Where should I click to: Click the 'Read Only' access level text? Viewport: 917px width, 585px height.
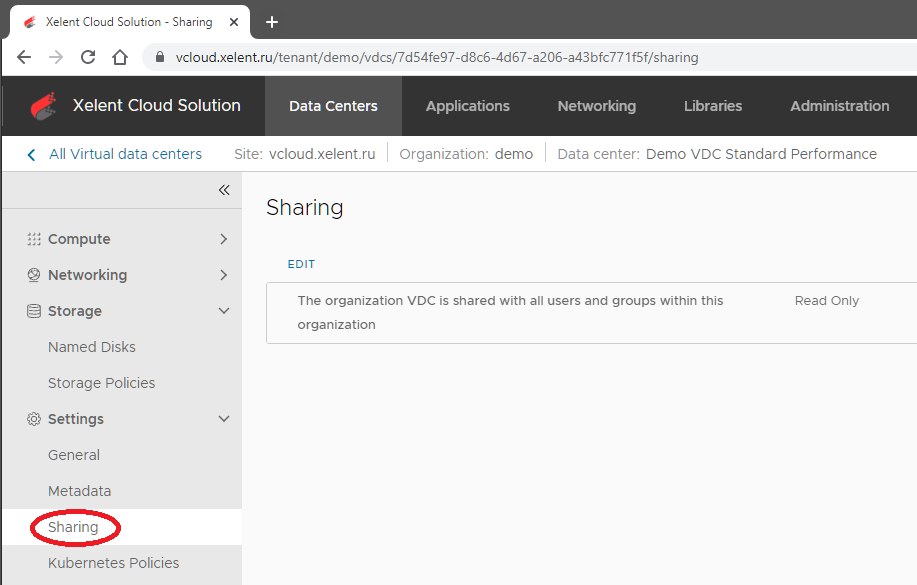(x=826, y=301)
